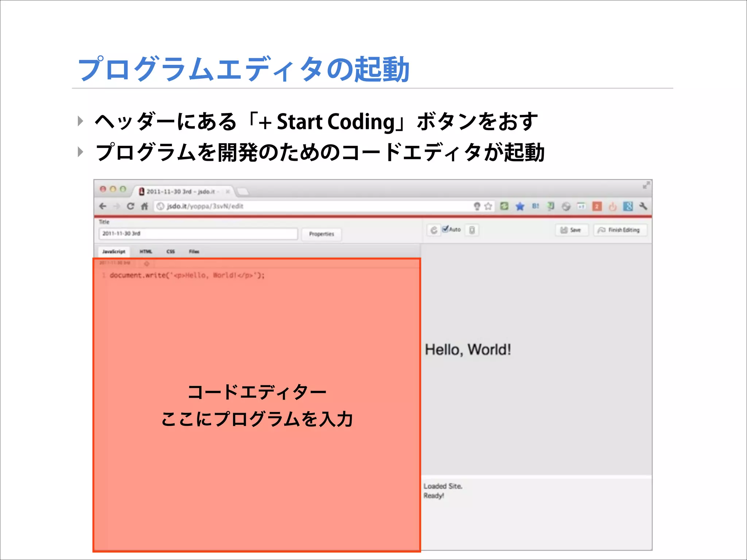Switch to the CSS tab

pos(171,252)
